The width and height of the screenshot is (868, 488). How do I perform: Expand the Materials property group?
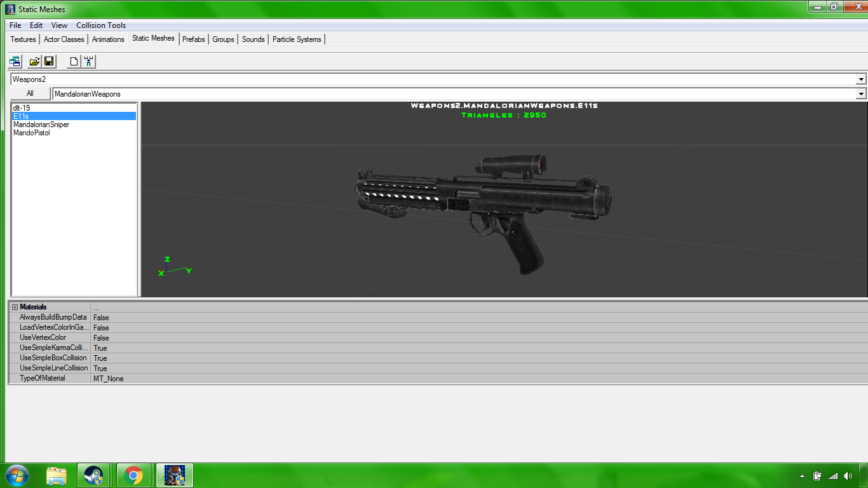pos(15,307)
